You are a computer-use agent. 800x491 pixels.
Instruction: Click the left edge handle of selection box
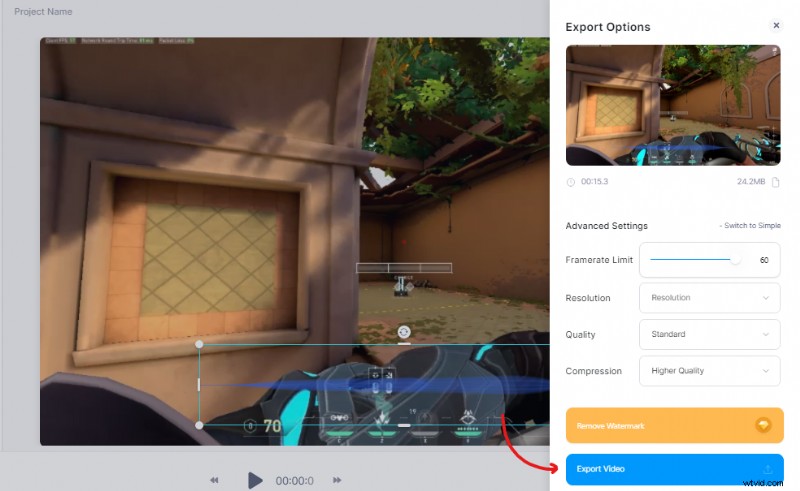pos(199,385)
